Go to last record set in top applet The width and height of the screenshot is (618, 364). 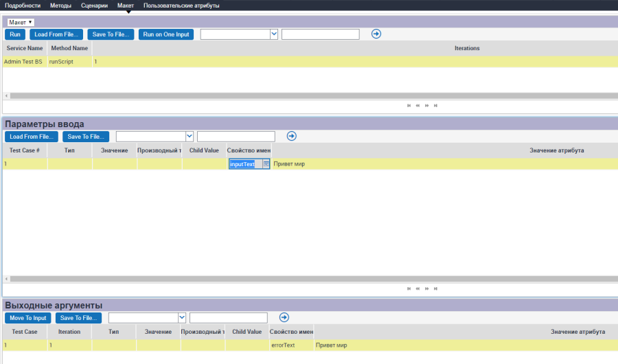click(435, 106)
